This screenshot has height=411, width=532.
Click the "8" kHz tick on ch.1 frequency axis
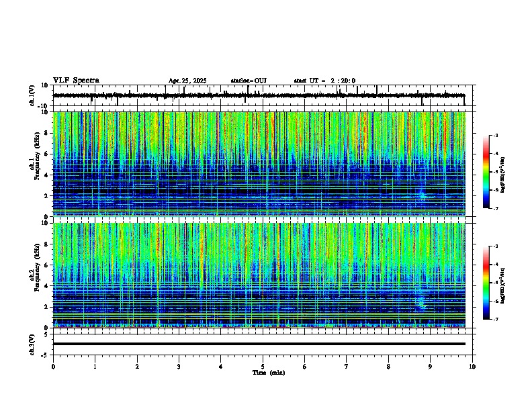pyautogui.click(x=46, y=133)
